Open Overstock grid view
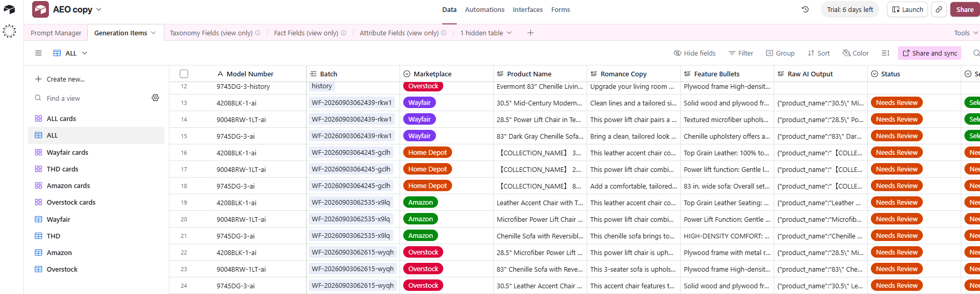 click(96, 269)
